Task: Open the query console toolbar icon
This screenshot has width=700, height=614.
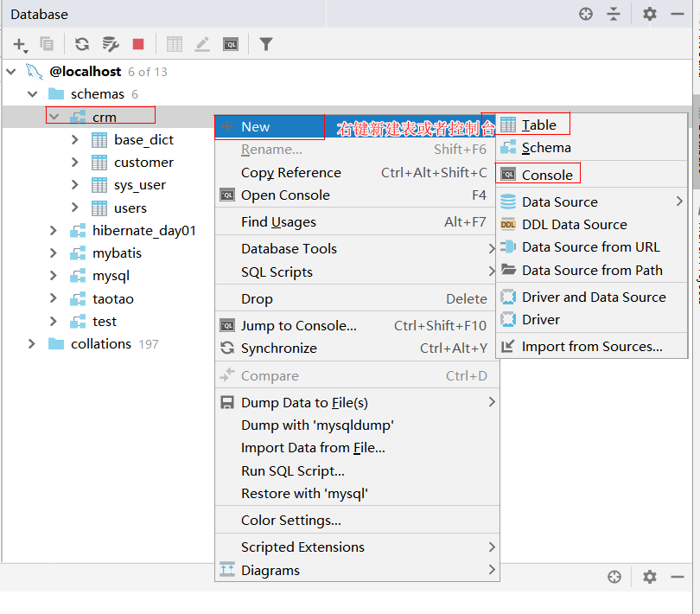Action: tap(231, 44)
